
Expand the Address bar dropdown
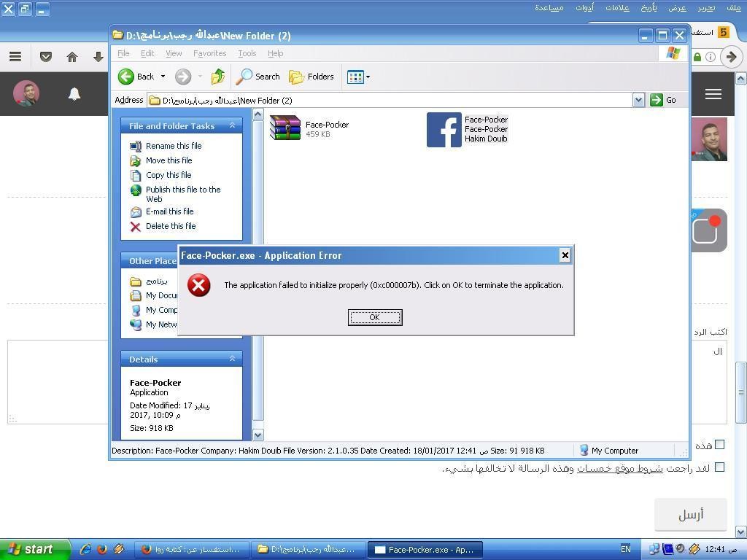pyautogui.click(x=638, y=100)
